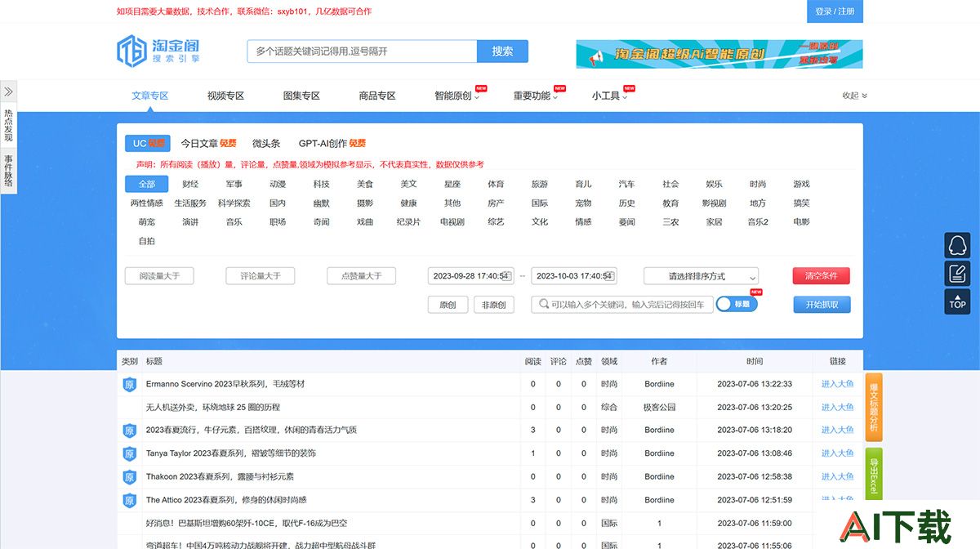Select the 影视剧 category
This screenshot has height=549, width=980.
click(714, 203)
